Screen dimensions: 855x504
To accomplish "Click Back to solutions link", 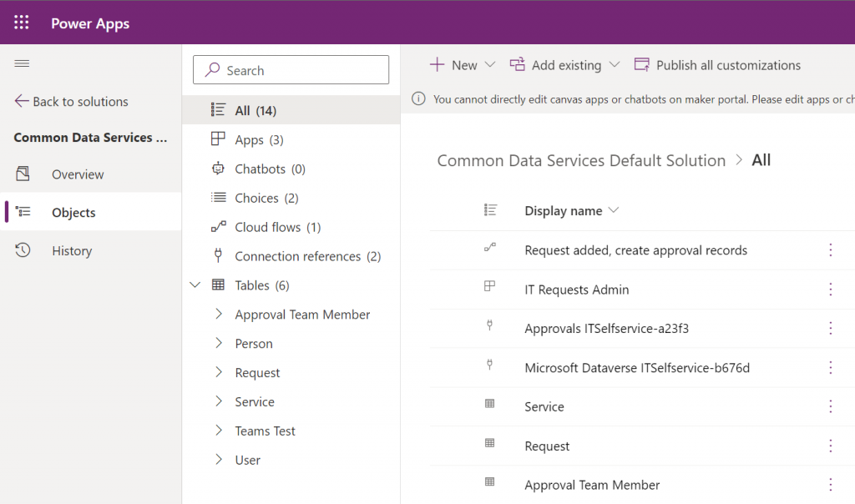I will (72, 101).
